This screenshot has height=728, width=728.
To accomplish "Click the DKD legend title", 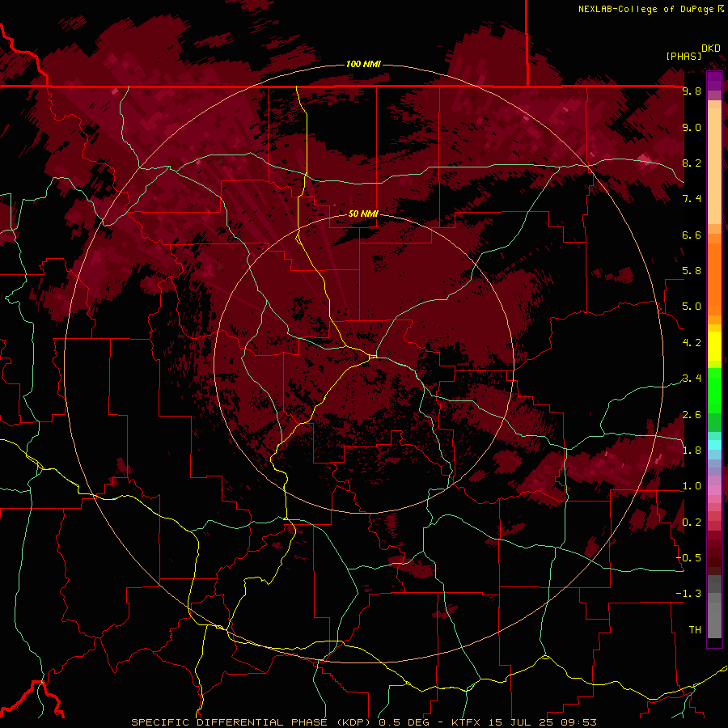I will (711, 49).
